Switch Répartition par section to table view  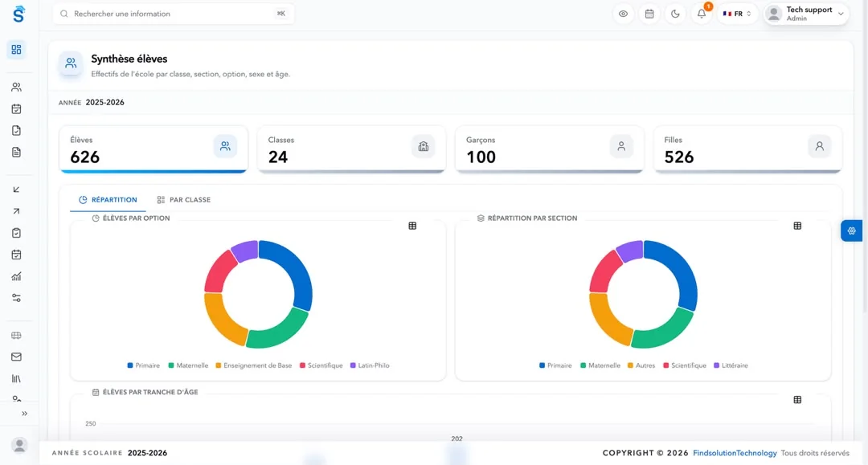click(x=797, y=226)
